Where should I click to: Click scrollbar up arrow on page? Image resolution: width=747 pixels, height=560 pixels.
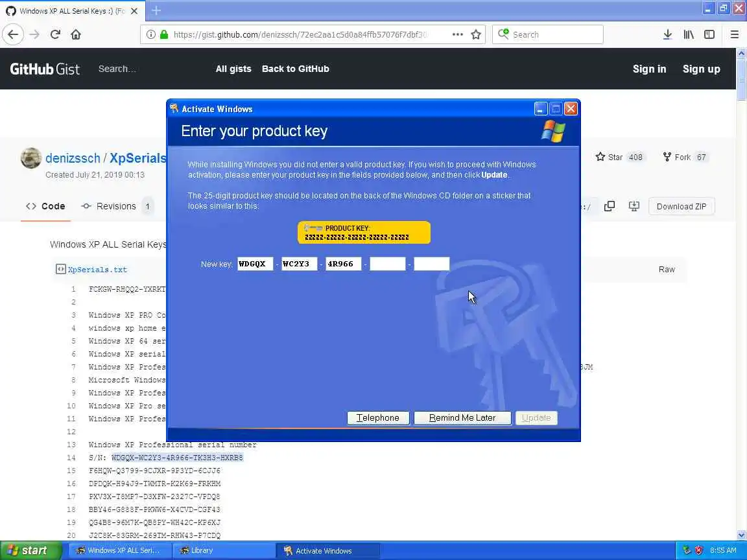tap(741, 53)
